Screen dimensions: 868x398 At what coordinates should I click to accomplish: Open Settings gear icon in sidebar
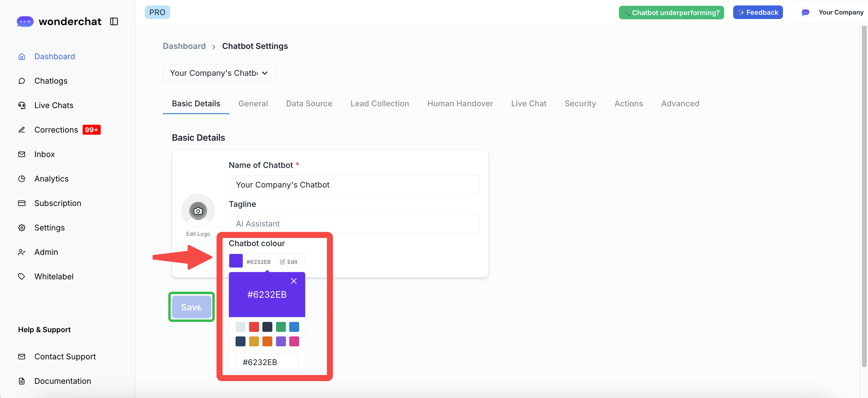(x=22, y=228)
